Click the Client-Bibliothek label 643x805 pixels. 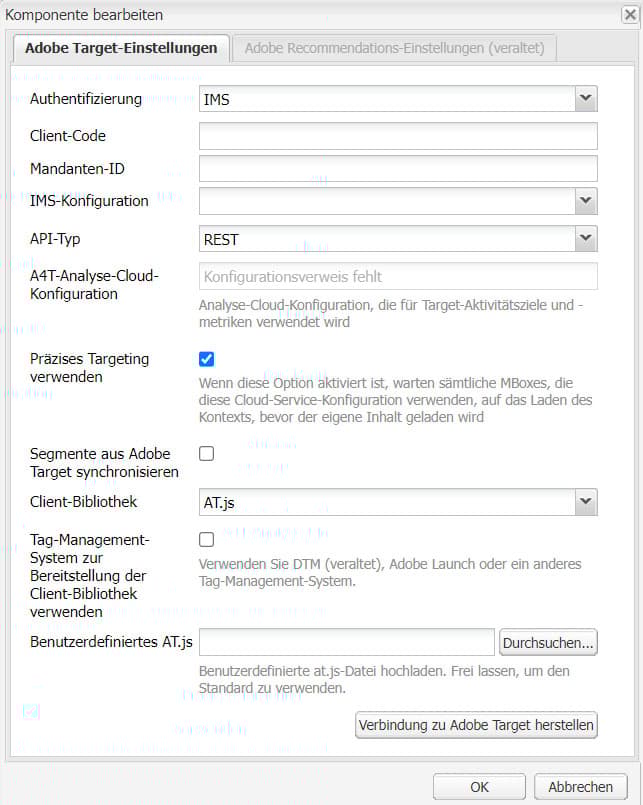(x=83, y=502)
